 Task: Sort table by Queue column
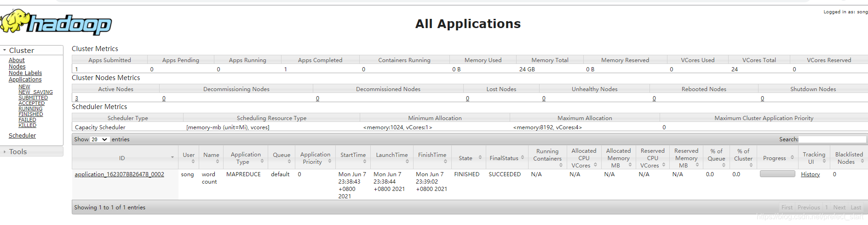(282, 158)
